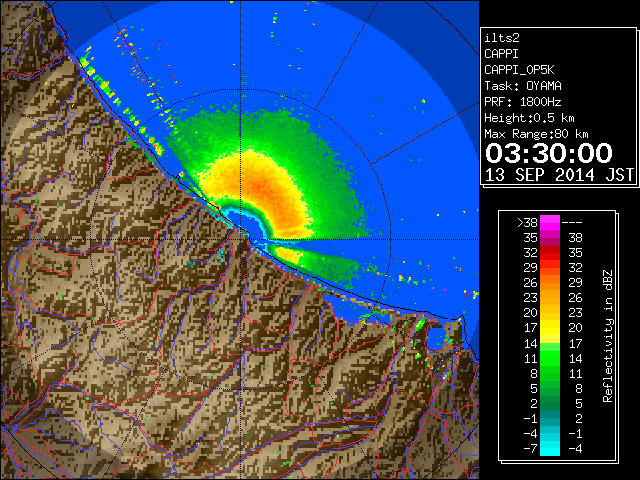Viewport: 640px width, 480px height.
Task: Click the 'CAPPI_0P5K' product label
Action: tap(519, 70)
